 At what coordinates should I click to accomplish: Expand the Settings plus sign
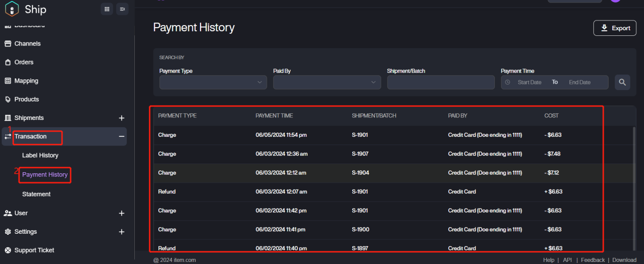[x=122, y=232]
